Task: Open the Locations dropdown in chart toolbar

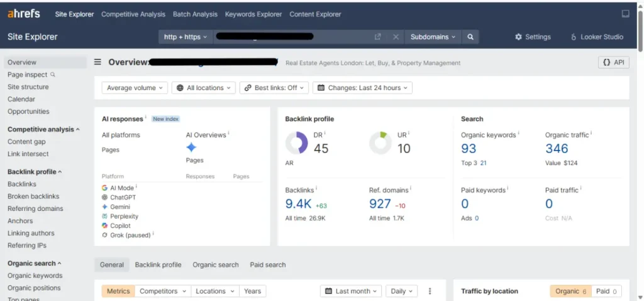Action: coord(215,291)
